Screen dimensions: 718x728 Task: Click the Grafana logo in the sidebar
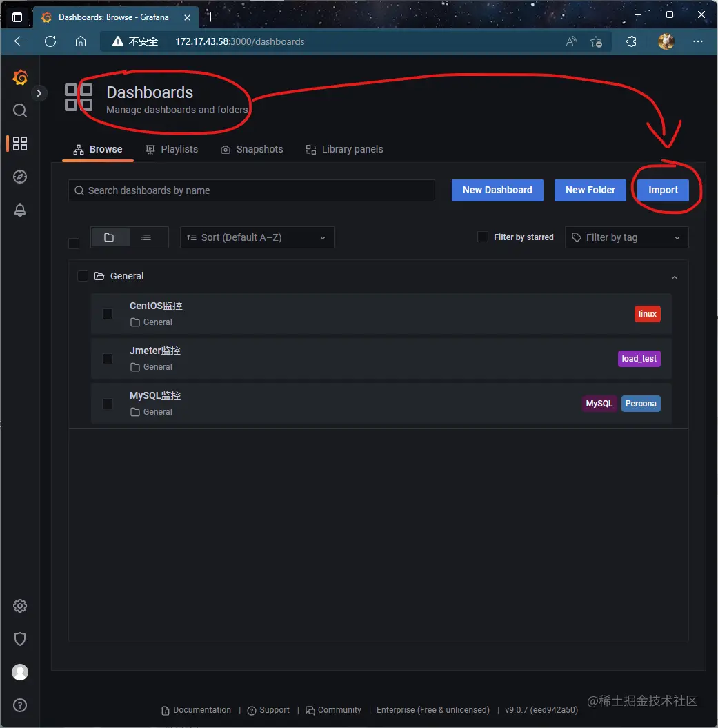click(20, 77)
